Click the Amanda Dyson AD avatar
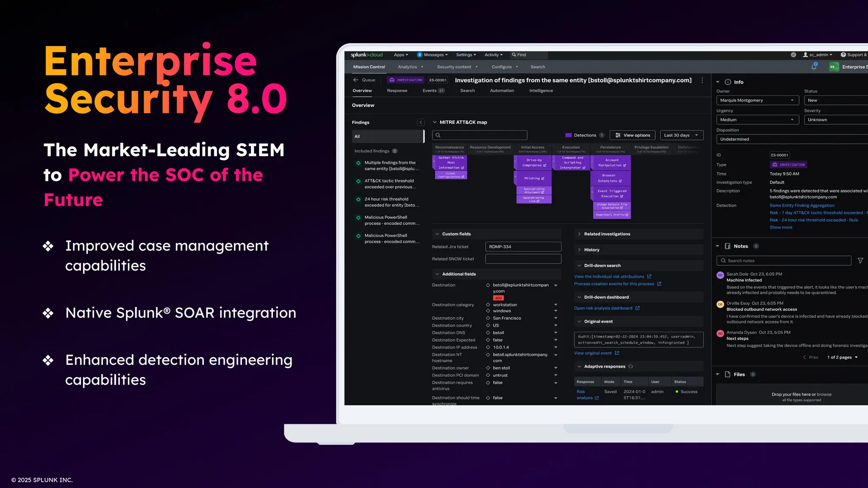The image size is (868, 488). pos(720,333)
